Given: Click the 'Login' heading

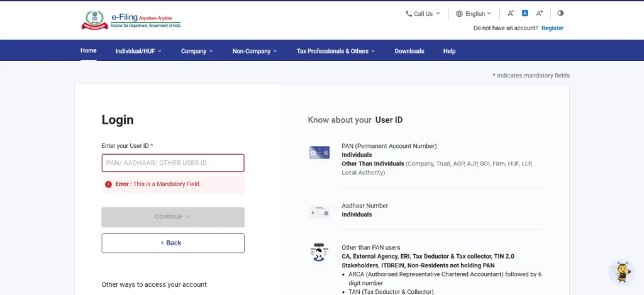Looking at the screenshot, I should 118,120.
